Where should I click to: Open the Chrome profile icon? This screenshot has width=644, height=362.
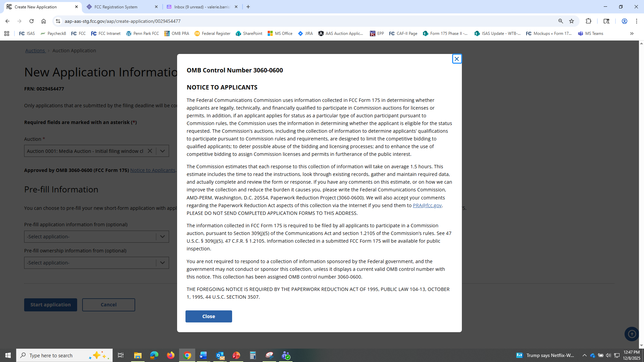click(624, 21)
